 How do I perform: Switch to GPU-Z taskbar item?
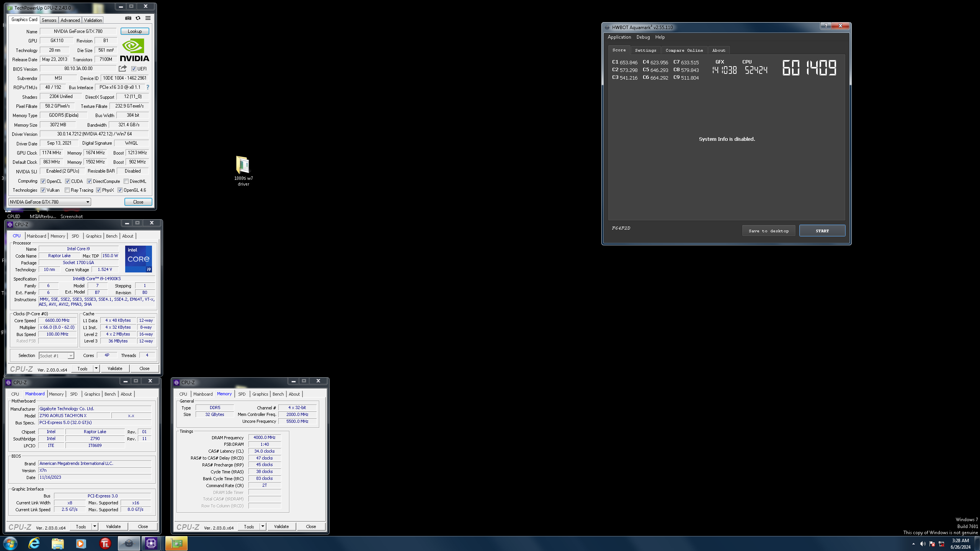176,543
